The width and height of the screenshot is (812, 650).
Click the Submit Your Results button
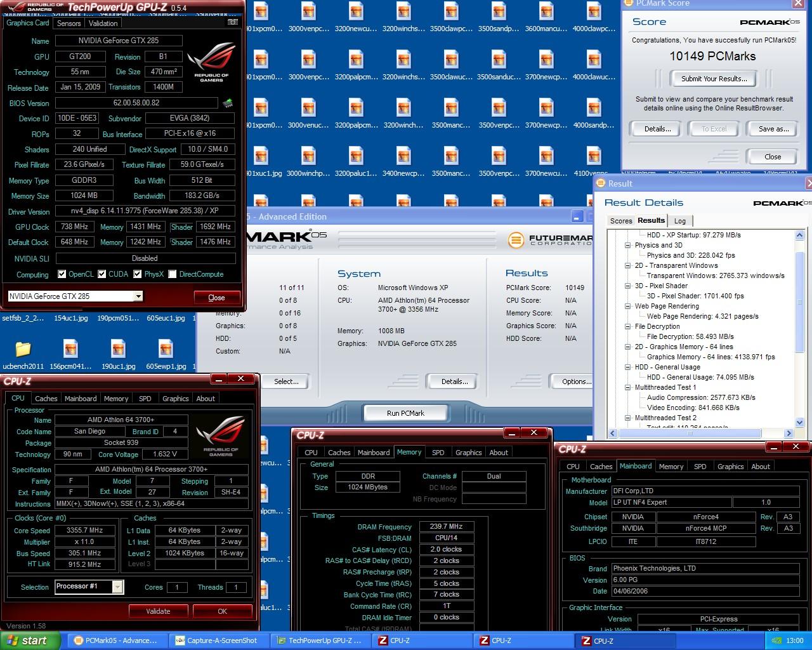[x=714, y=79]
